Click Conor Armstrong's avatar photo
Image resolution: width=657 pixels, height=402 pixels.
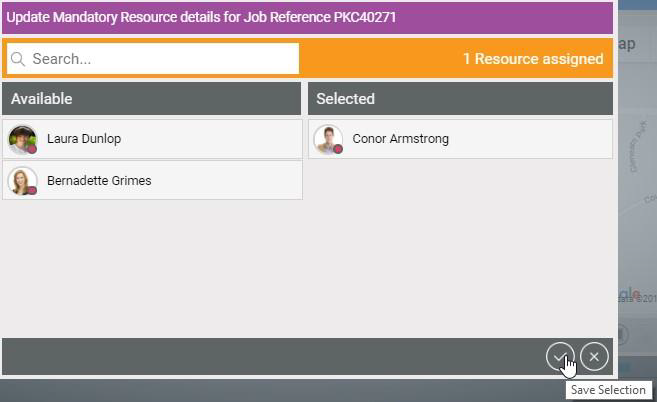[x=328, y=140]
